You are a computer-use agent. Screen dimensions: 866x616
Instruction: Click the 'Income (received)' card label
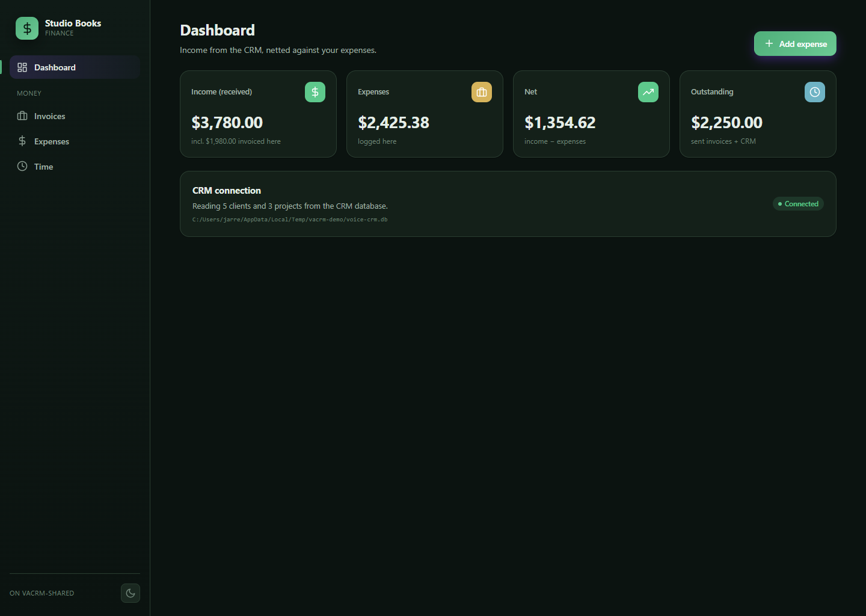pos(221,92)
